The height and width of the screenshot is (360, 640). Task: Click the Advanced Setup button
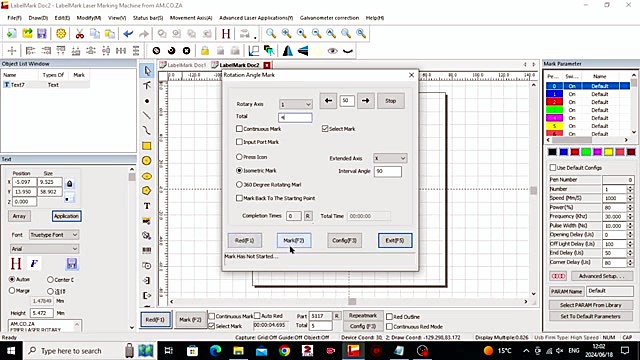click(601, 276)
